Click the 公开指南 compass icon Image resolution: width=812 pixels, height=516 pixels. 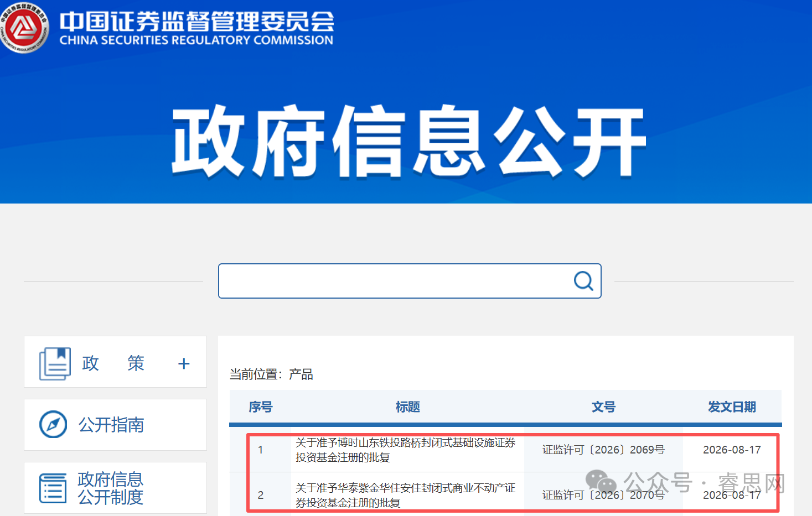[53, 425]
